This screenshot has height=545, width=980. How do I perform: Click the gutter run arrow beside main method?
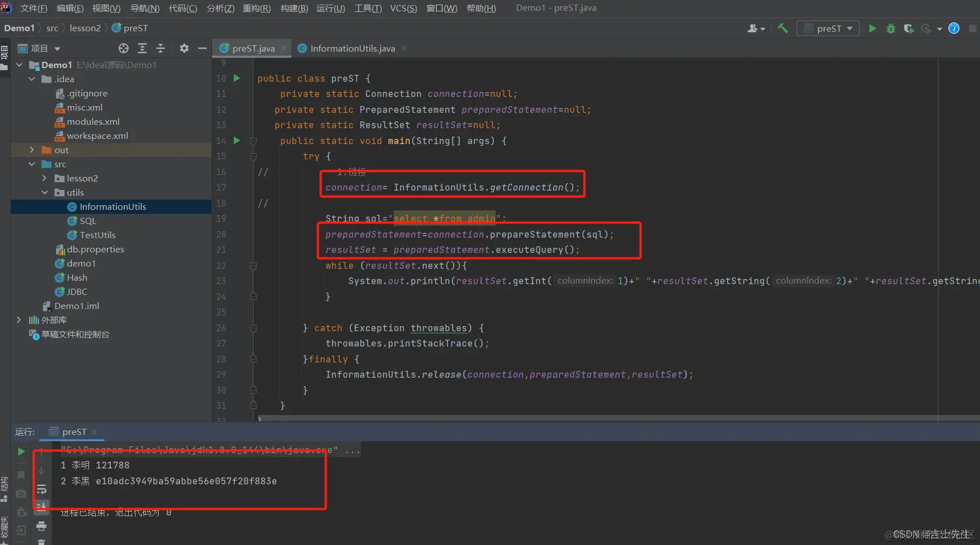point(237,141)
